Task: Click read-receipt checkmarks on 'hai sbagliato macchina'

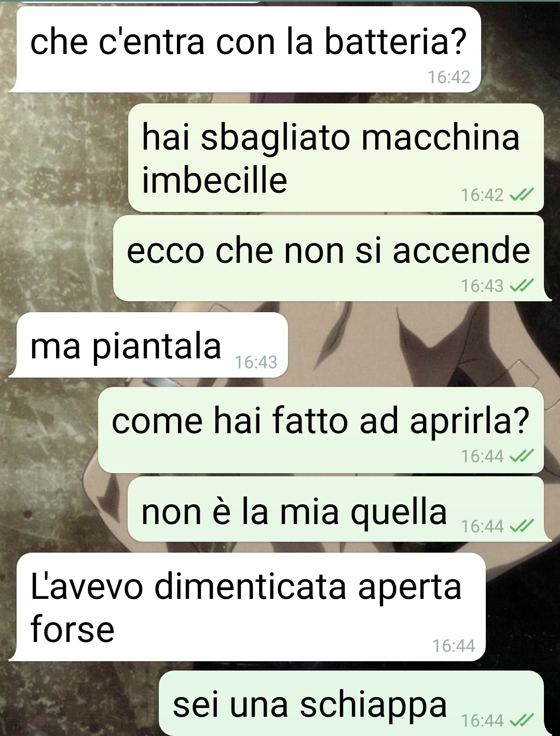Action: [521, 195]
